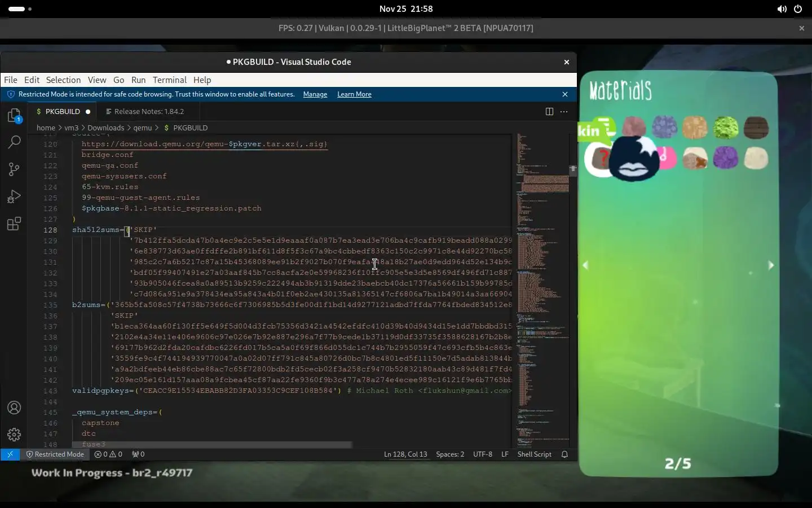
Task: Open the system power menu icon
Action: pyautogui.click(x=798, y=9)
